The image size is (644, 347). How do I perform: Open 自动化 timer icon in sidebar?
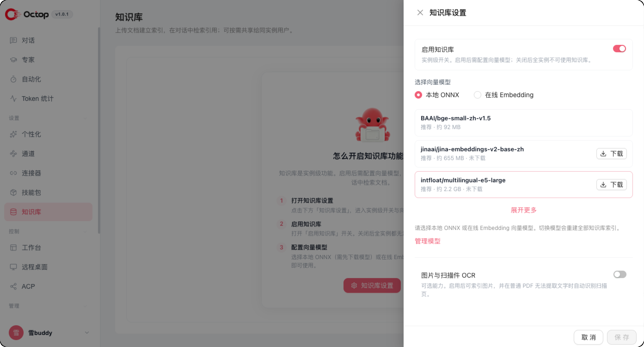pos(13,79)
